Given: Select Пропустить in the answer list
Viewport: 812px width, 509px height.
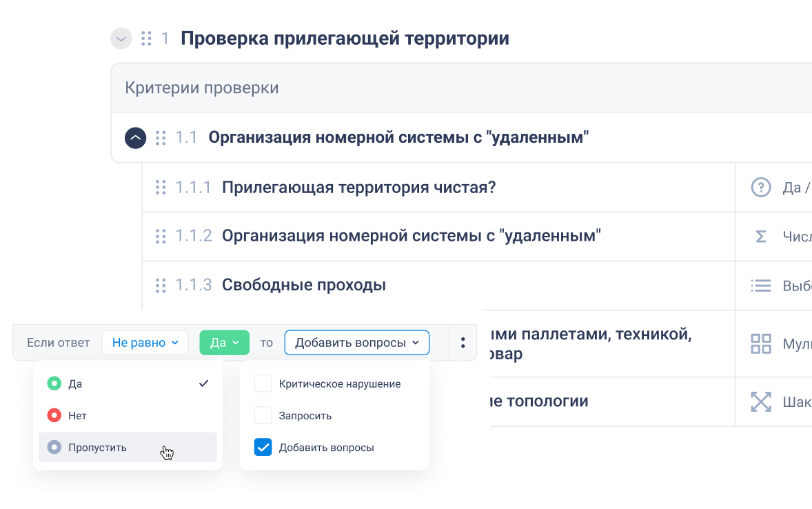Looking at the screenshot, I should point(97,447).
